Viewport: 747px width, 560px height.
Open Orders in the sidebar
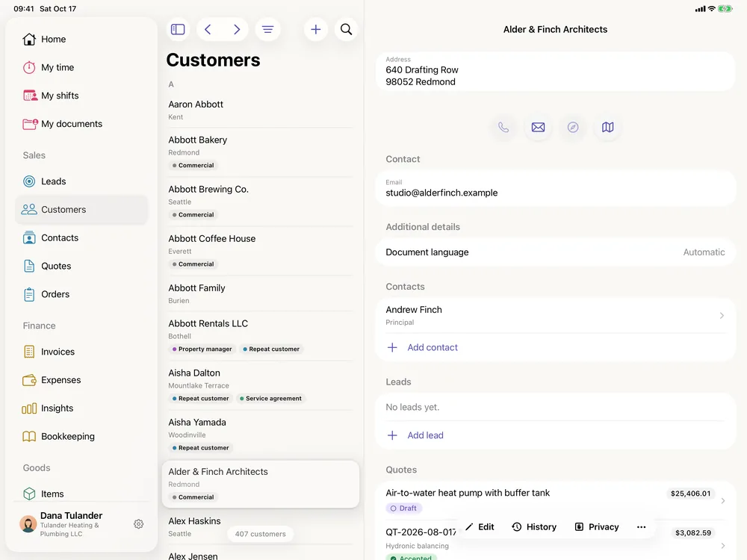(x=82, y=294)
